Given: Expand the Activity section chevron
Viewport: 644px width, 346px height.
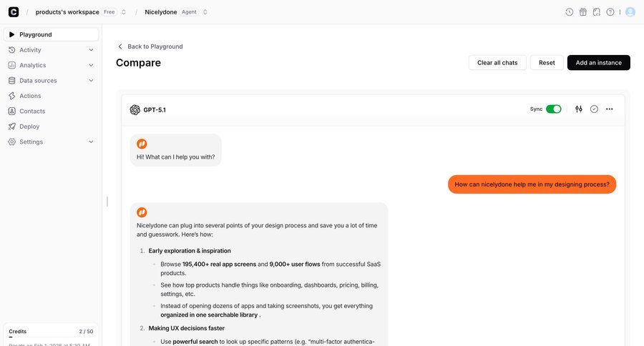Looking at the screenshot, I should pyautogui.click(x=91, y=49).
